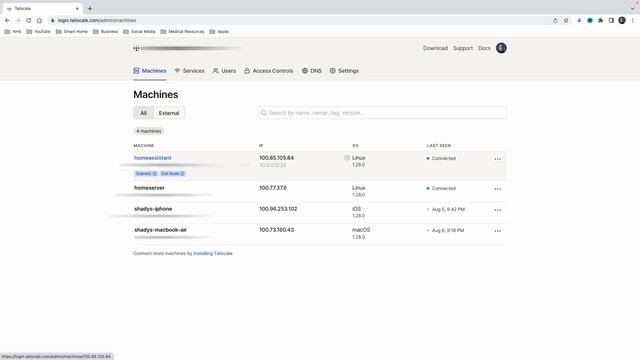The image size is (640, 360).
Task: Open Chrome profile avatar in toolbar
Action: [x=622, y=20]
